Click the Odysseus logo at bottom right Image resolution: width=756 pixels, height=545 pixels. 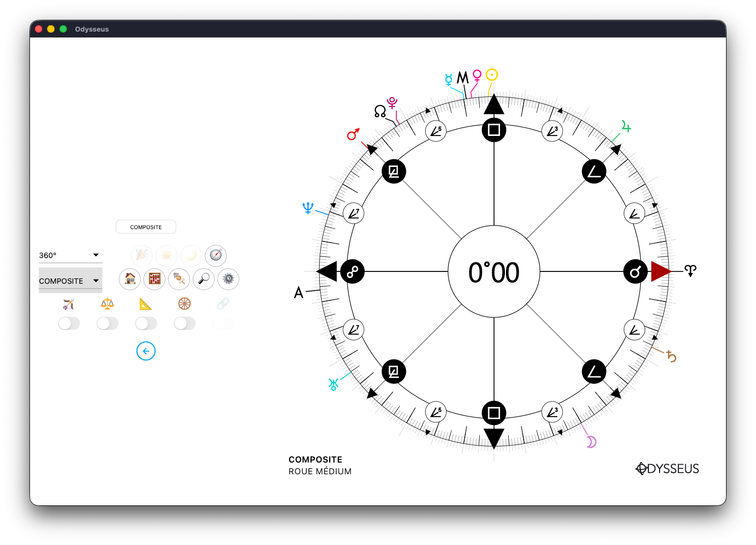(x=667, y=468)
